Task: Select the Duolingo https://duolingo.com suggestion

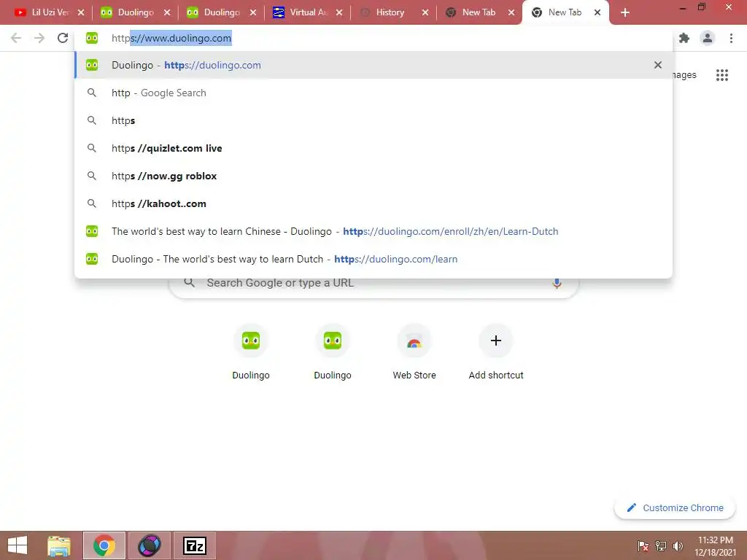Action: pos(373,65)
